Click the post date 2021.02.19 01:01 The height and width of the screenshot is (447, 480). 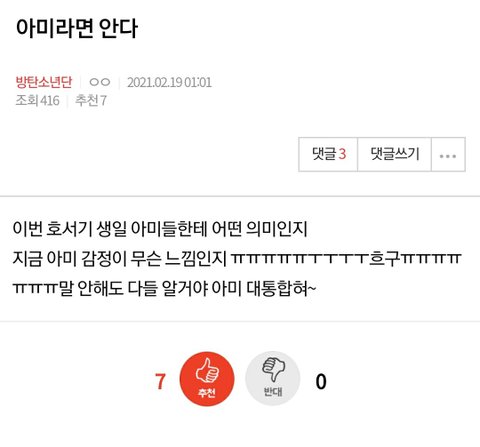tap(169, 82)
